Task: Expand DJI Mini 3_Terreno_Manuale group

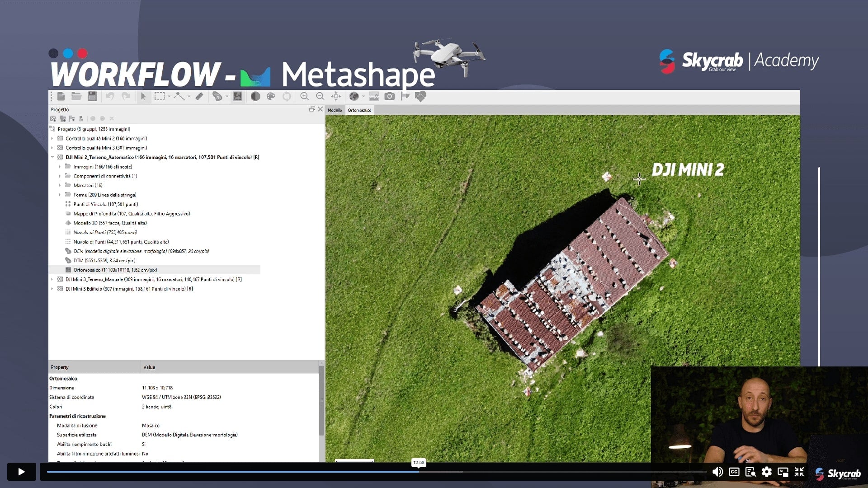Action: (x=52, y=279)
